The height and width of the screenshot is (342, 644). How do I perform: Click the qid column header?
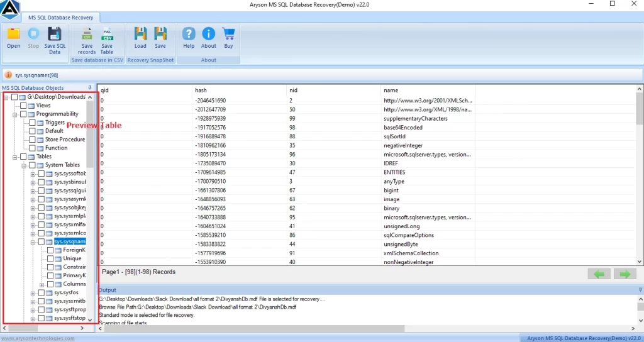coord(145,90)
